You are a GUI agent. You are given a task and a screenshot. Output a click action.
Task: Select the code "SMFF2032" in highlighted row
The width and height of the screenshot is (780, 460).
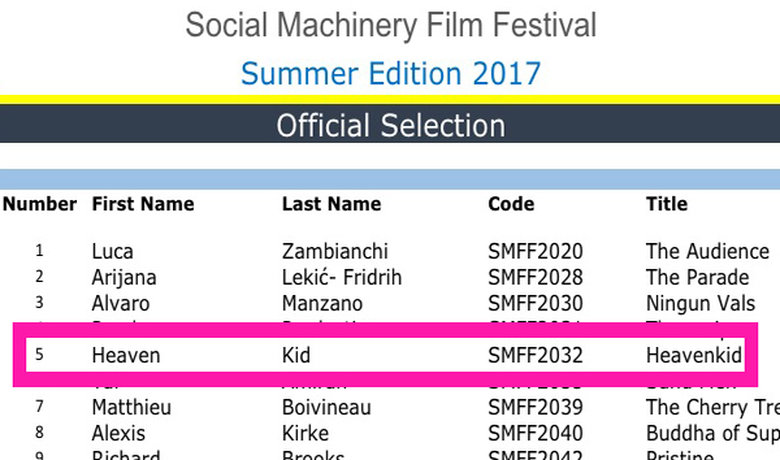point(535,355)
